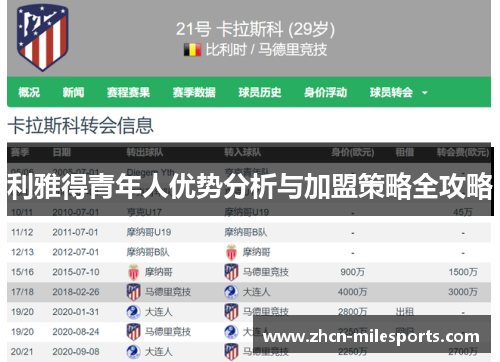Screen dimensions: 500x362
Task: Click 摩纳哥B队 source team in 12/13 row
Action: 148,252
